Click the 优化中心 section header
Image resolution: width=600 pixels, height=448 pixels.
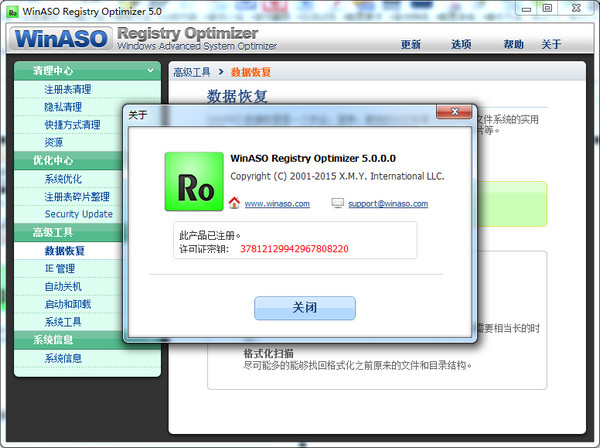point(68,160)
